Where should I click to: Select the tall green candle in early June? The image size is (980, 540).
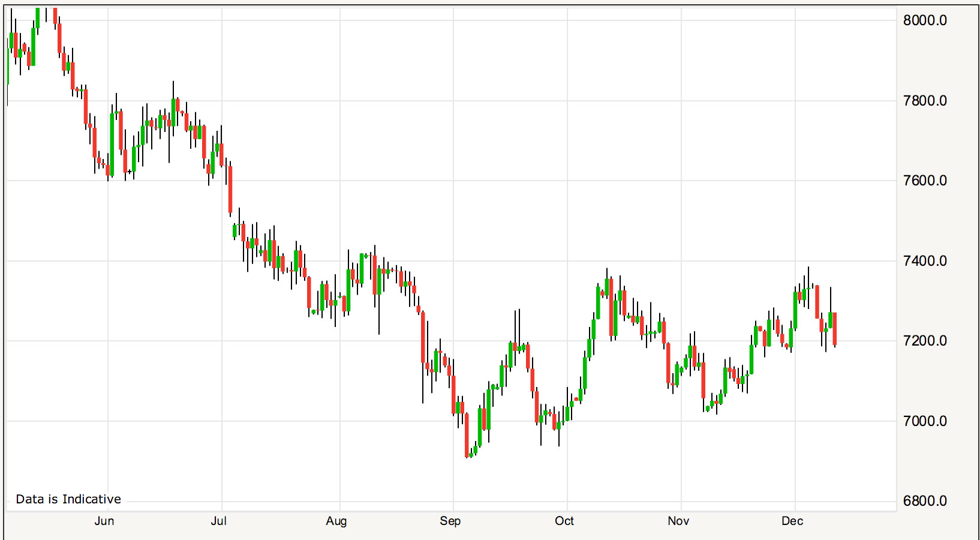112,144
